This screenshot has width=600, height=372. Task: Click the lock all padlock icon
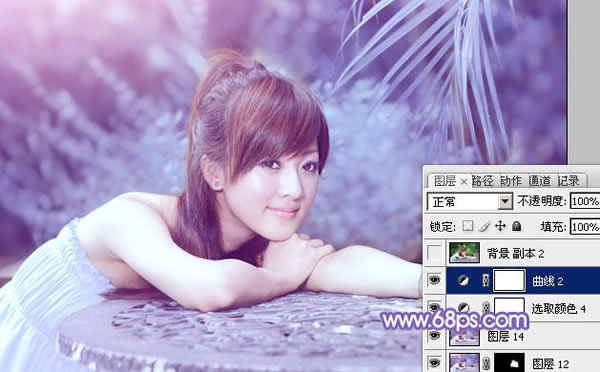coord(517,226)
